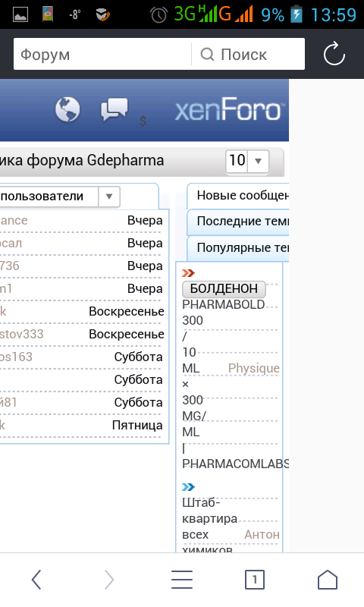
Task: Expand the dropdown showing 10 results
Action: coord(247,160)
